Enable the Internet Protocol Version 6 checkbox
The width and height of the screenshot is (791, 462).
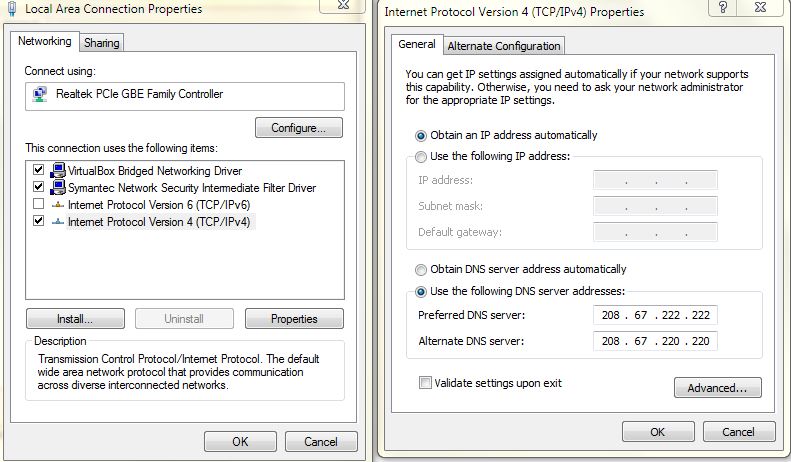(x=39, y=205)
